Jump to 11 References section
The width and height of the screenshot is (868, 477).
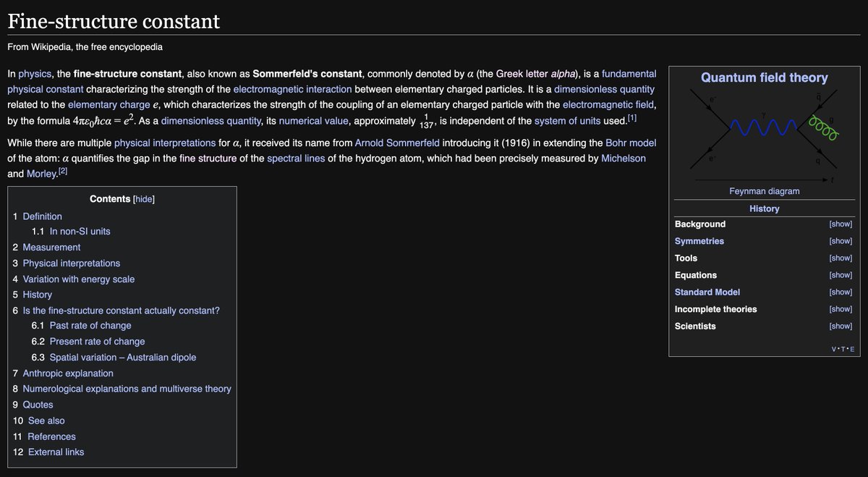click(44, 437)
